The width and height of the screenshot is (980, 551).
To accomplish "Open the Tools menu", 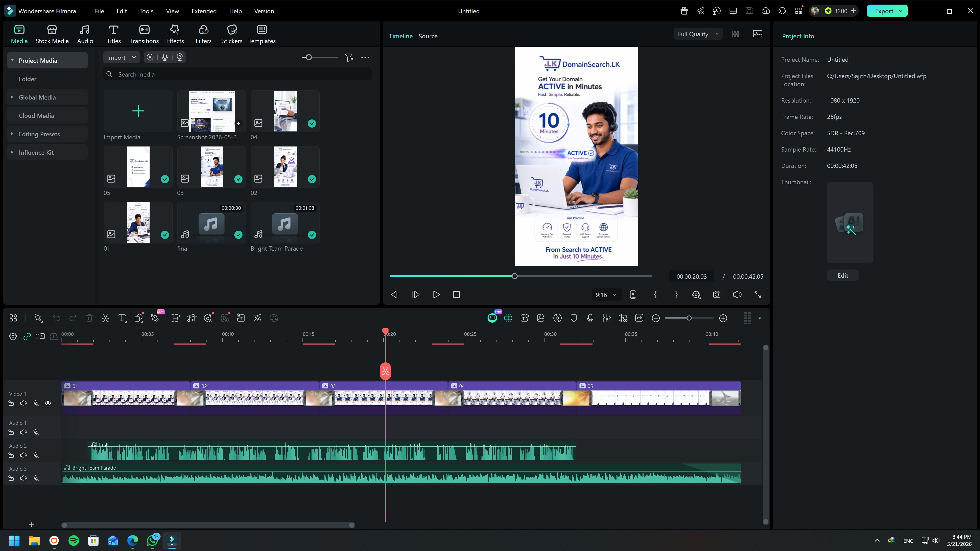I will (147, 11).
